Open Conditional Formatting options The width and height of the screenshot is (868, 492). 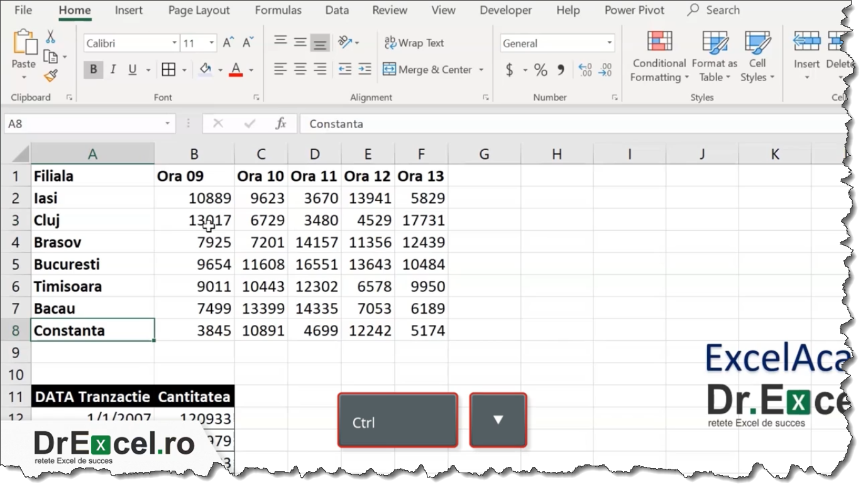(x=658, y=57)
